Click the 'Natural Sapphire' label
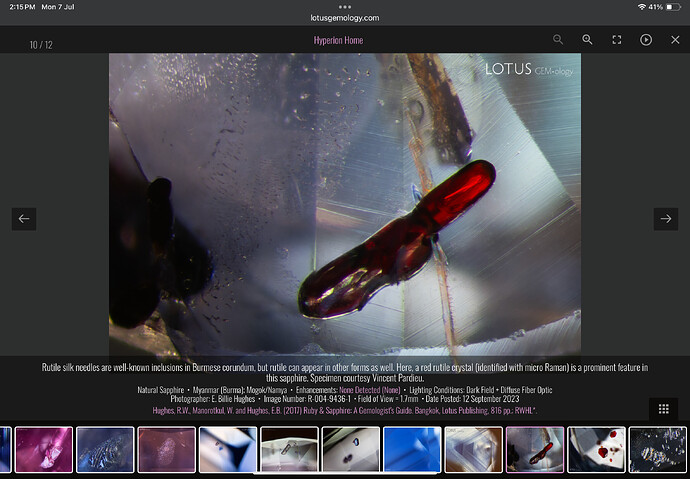Screen dimensions: 690x479 coord(161,390)
